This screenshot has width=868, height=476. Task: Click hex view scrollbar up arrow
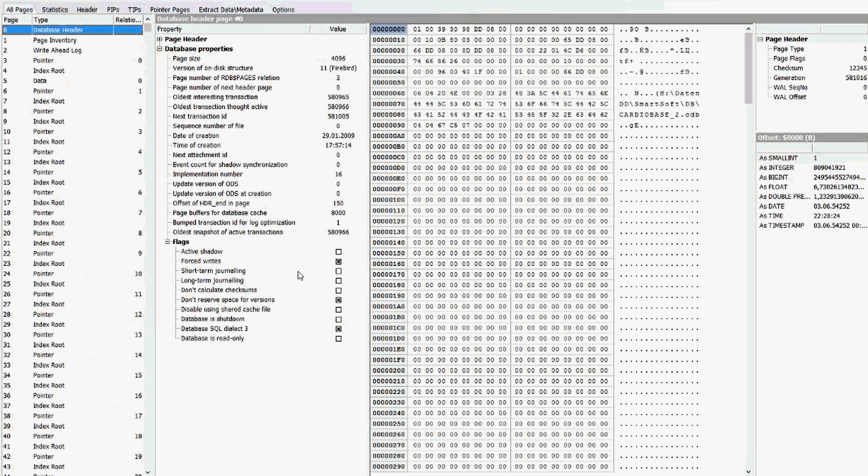click(x=748, y=29)
